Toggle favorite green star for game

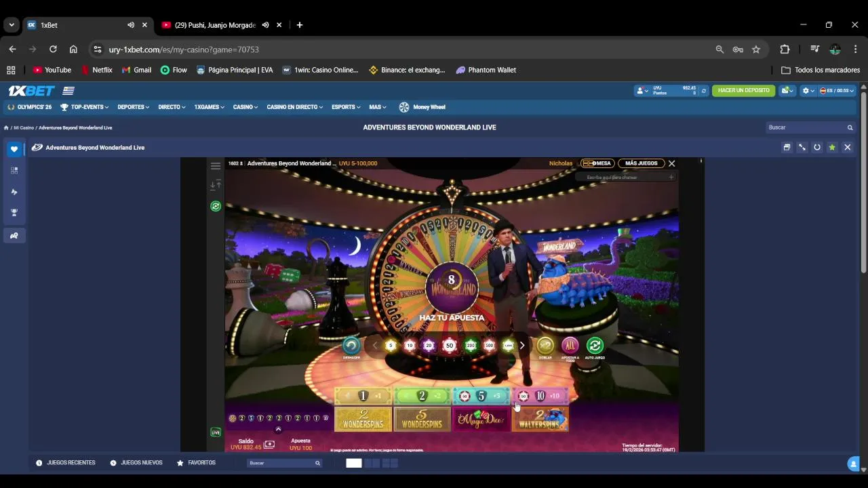832,147
